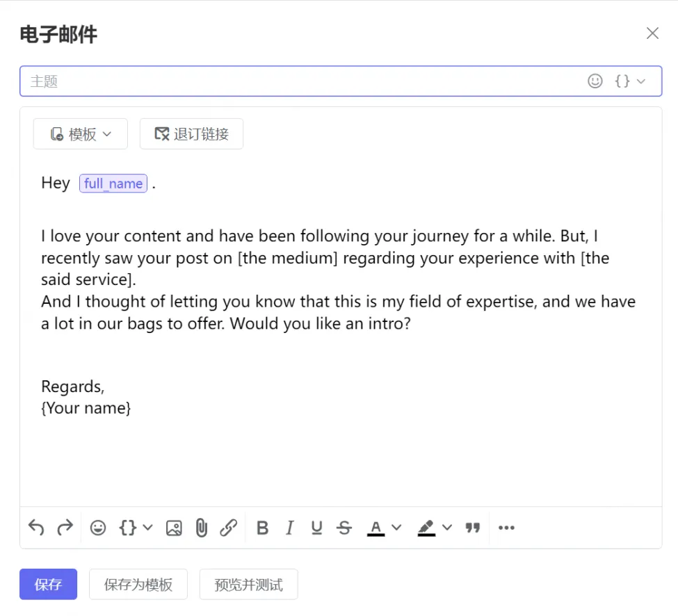Toggle underline formatting

[316, 528]
